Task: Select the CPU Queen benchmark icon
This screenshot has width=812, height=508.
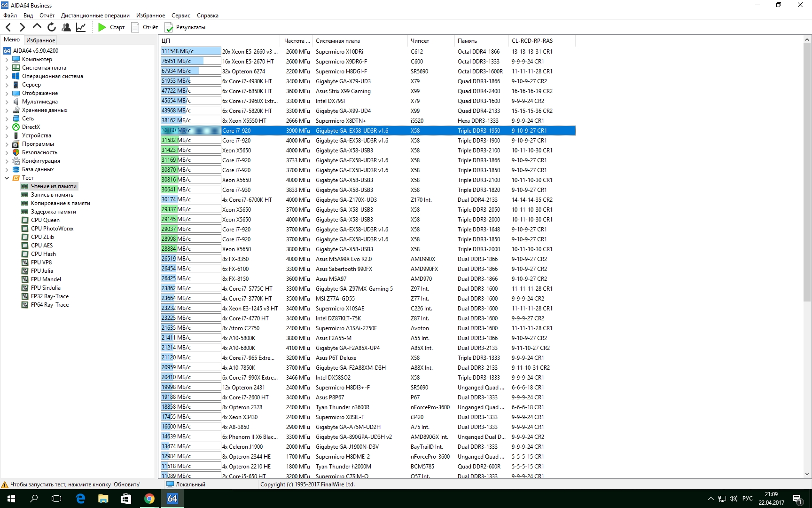Action: 25,220
